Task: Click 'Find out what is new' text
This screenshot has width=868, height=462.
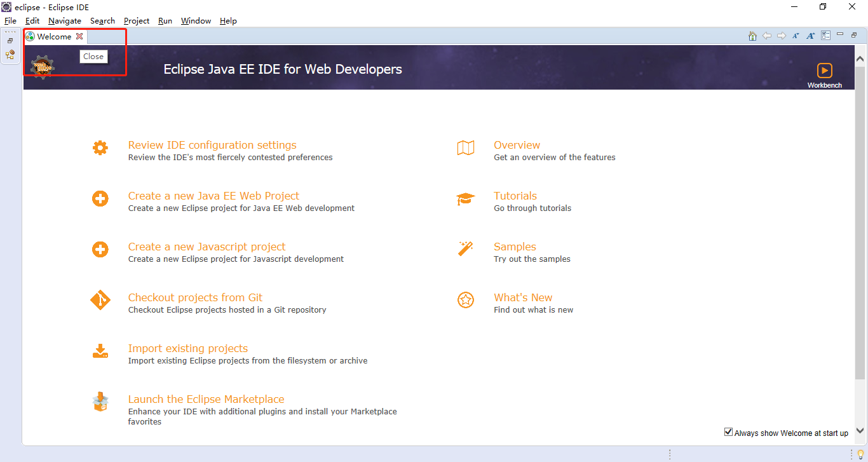Action: [x=534, y=309]
